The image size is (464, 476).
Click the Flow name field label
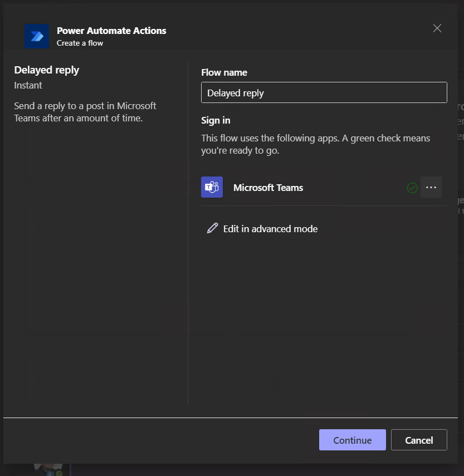[x=224, y=72]
